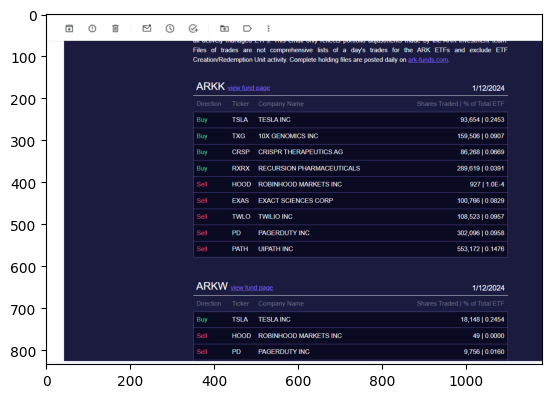Select the 100,766 | 0.0829 shares value
This screenshot has height=398, width=552.
click(481, 201)
